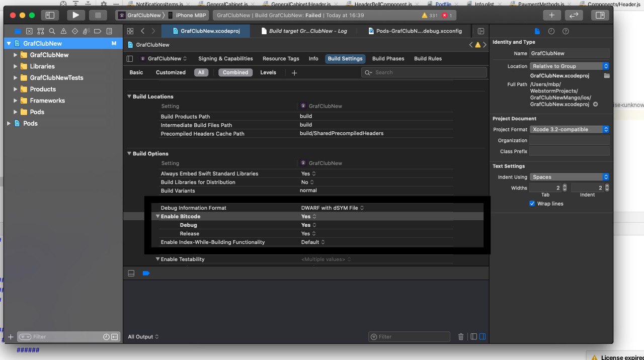Collapse the Build Locations section
This screenshot has height=360, width=644.
[129, 97]
